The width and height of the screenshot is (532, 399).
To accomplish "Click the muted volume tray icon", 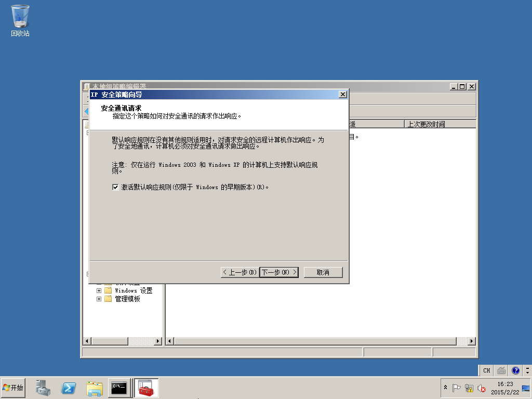I will click(x=481, y=388).
